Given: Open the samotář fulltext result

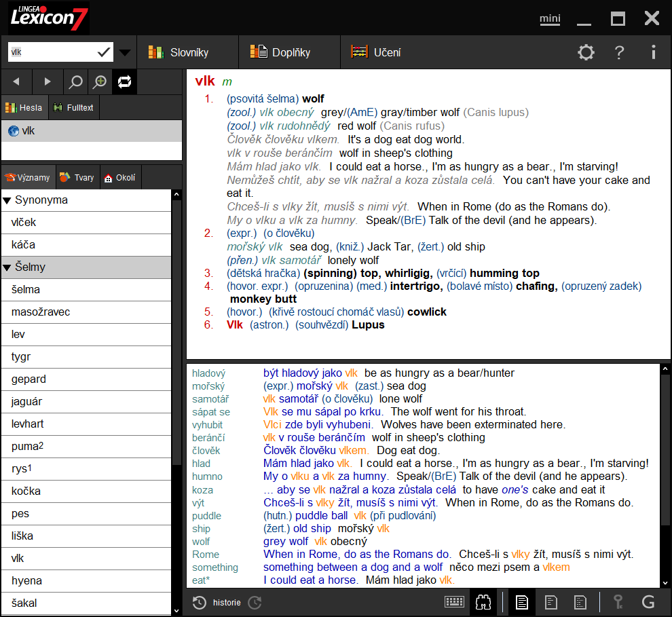Looking at the screenshot, I should coord(210,399).
